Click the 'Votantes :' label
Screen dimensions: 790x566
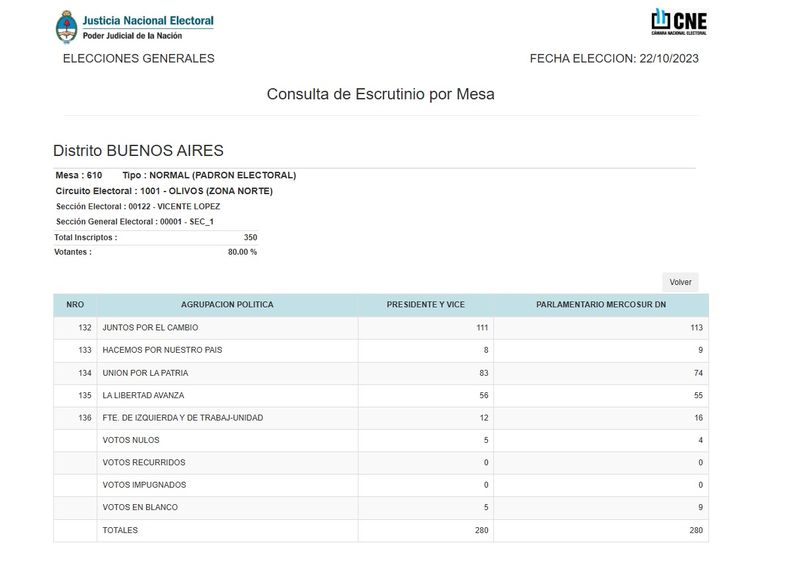point(73,252)
